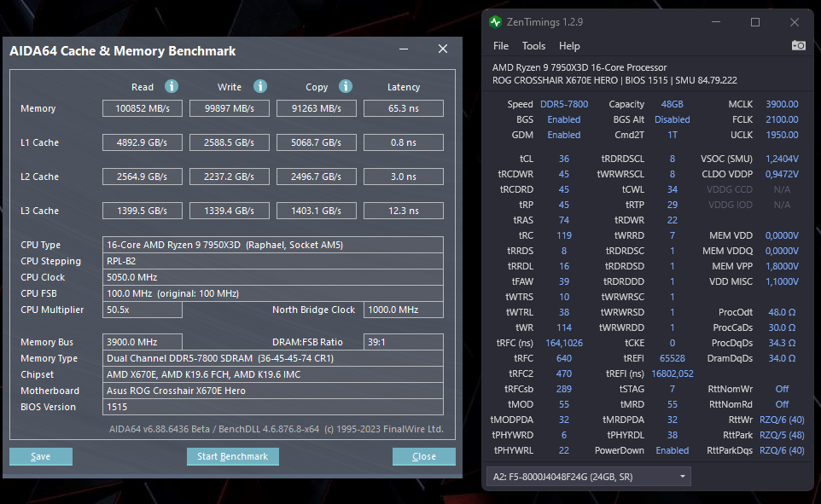Click UCLK value 1950.00
The height and width of the screenshot is (504, 821).
[783, 135]
